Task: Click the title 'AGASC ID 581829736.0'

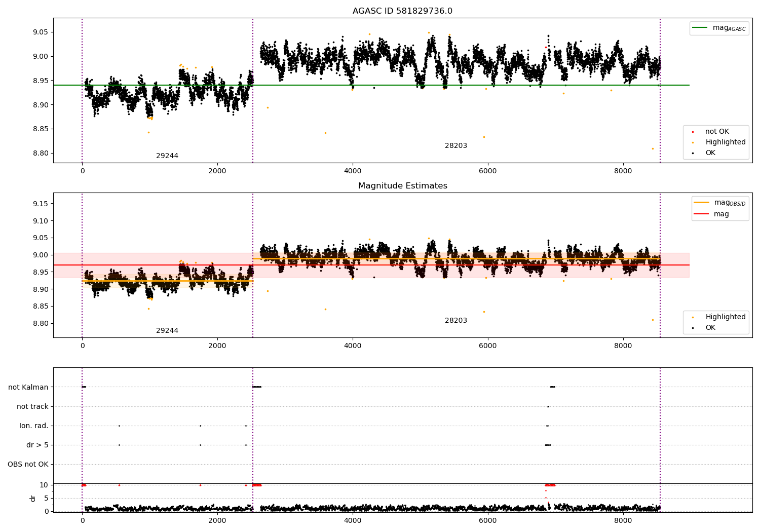Action: (402, 11)
